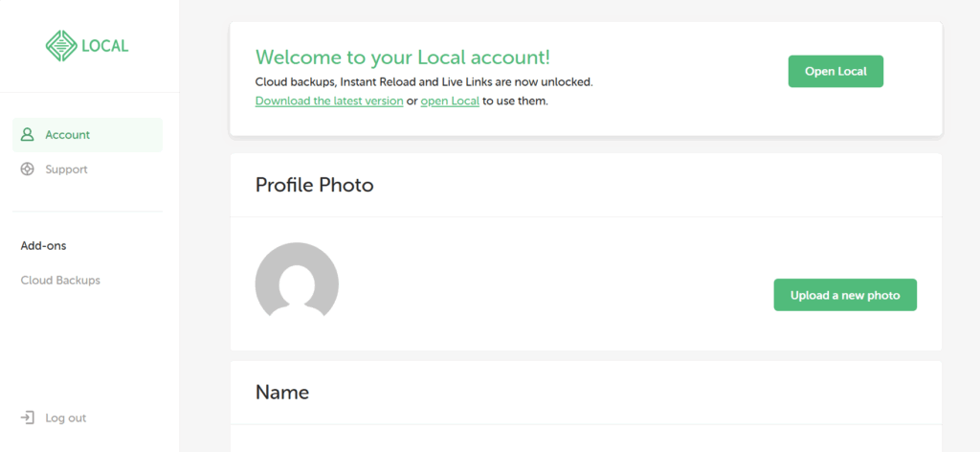Go to the Support sidebar item
980x452 pixels.
[x=66, y=169]
